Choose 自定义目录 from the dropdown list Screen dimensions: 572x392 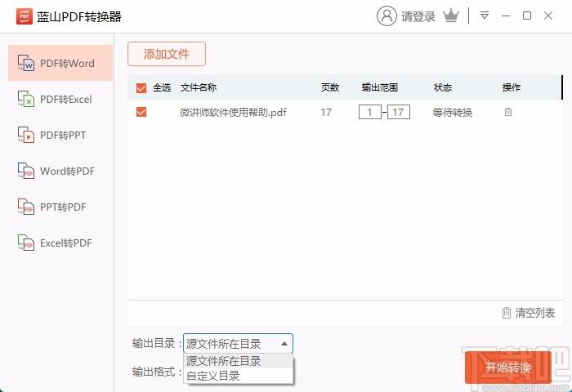point(239,376)
